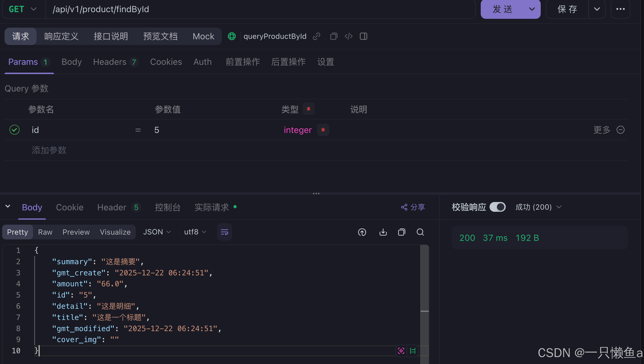The height and width of the screenshot is (364, 644).
Task: Click the download response icon
Action: tap(383, 232)
